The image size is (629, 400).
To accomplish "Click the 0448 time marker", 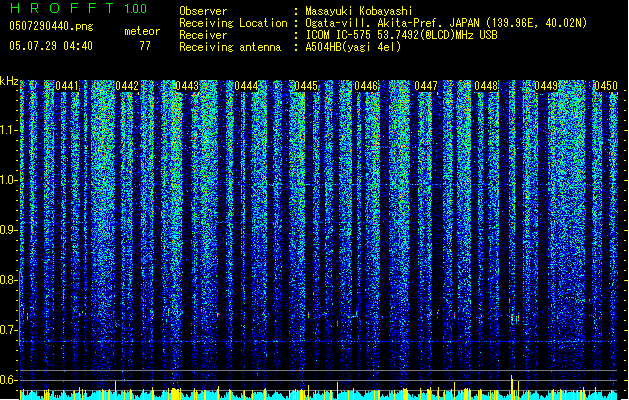I will 486,86.
